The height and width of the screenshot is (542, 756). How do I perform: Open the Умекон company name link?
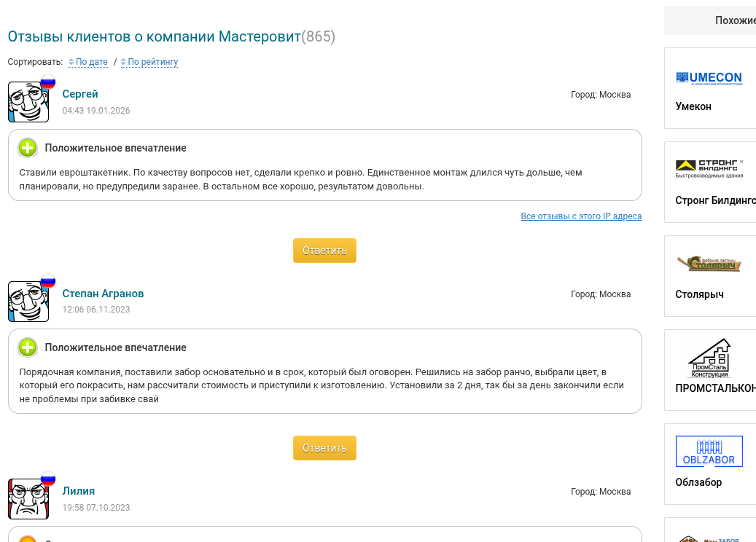693,106
